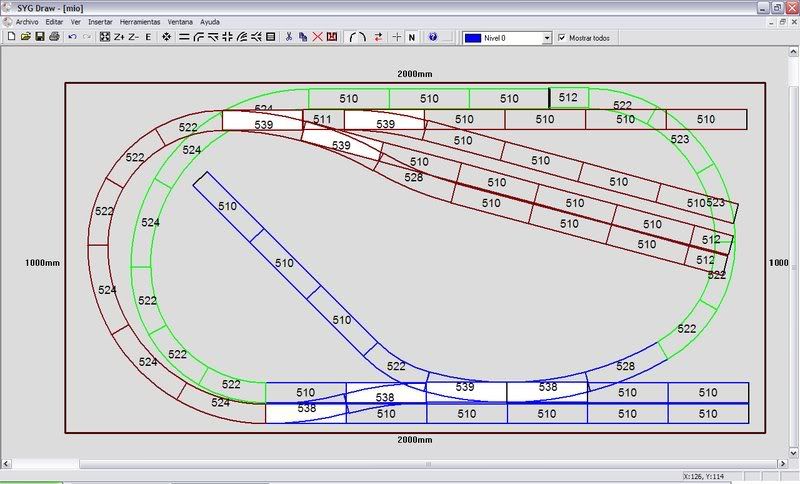Screen dimensions: 800x484
Task: Undo the last action
Action: pos(72,37)
